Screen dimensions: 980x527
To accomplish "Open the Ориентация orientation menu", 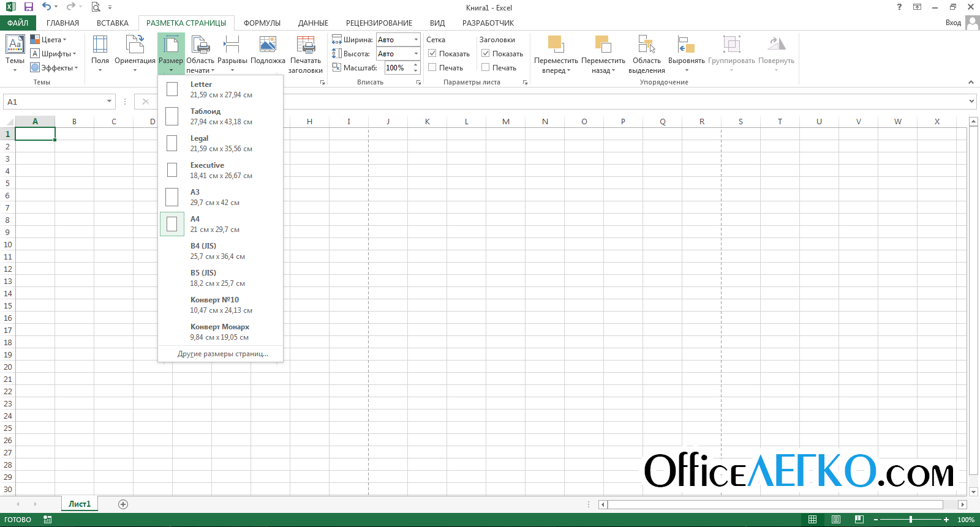I will point(135,53).
